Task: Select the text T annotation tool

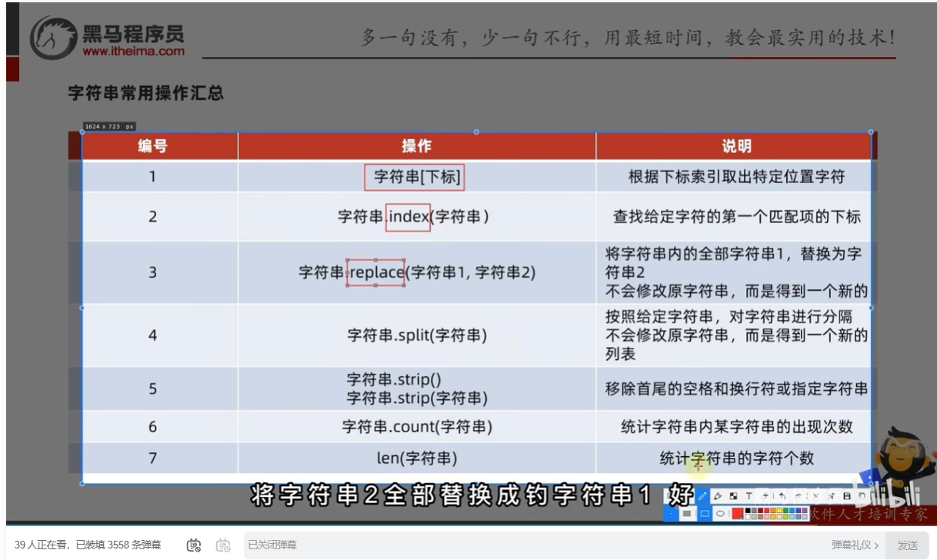Action: (749, 496)
